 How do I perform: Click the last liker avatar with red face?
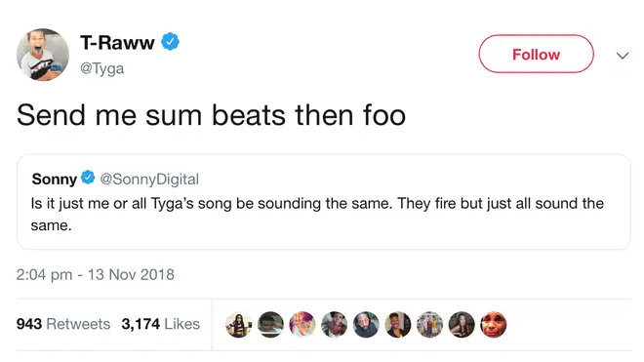point(494,325)
